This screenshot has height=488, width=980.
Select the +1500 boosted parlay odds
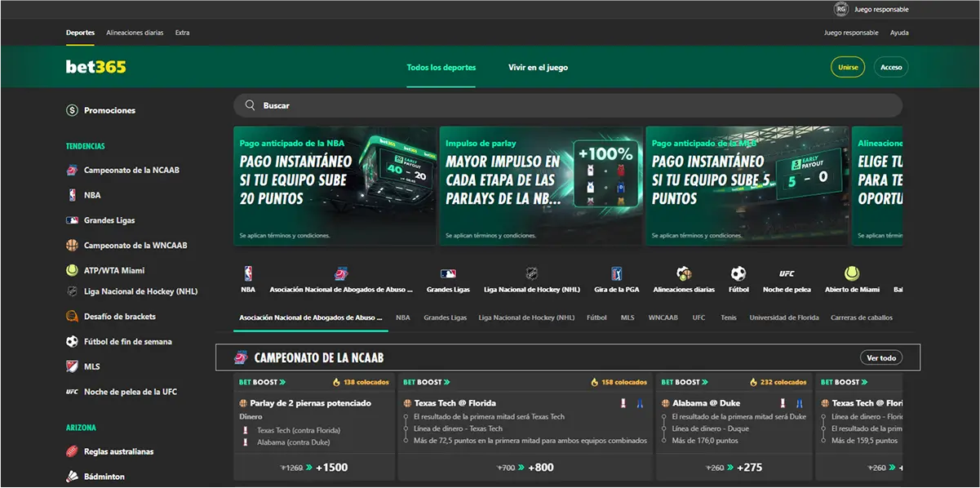pyautogui.click(x=331, y=468)
